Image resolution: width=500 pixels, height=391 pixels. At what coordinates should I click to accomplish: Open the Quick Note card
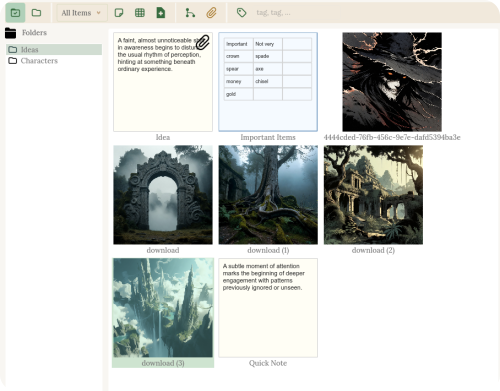click(x=268, y=308)
